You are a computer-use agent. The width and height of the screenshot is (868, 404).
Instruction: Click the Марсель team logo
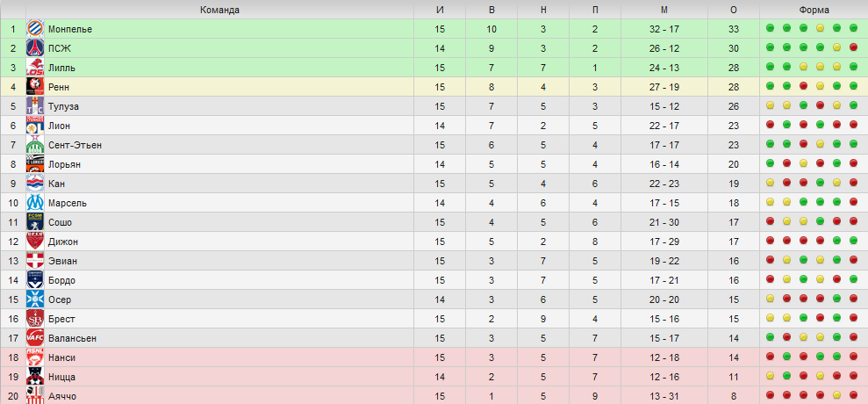click(x=35, y=203)
